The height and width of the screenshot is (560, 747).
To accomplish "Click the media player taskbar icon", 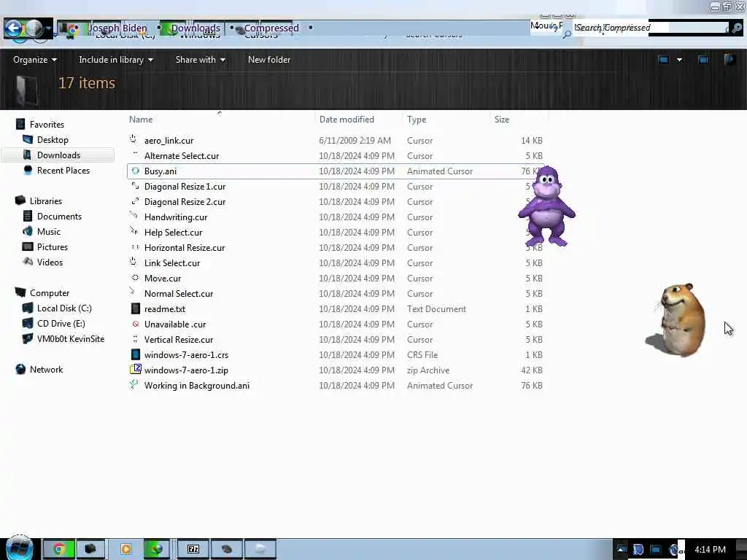I will (x=125, y=549).
